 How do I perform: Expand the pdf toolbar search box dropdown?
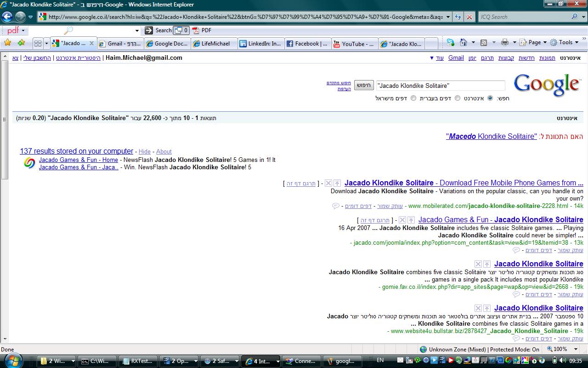137,31
